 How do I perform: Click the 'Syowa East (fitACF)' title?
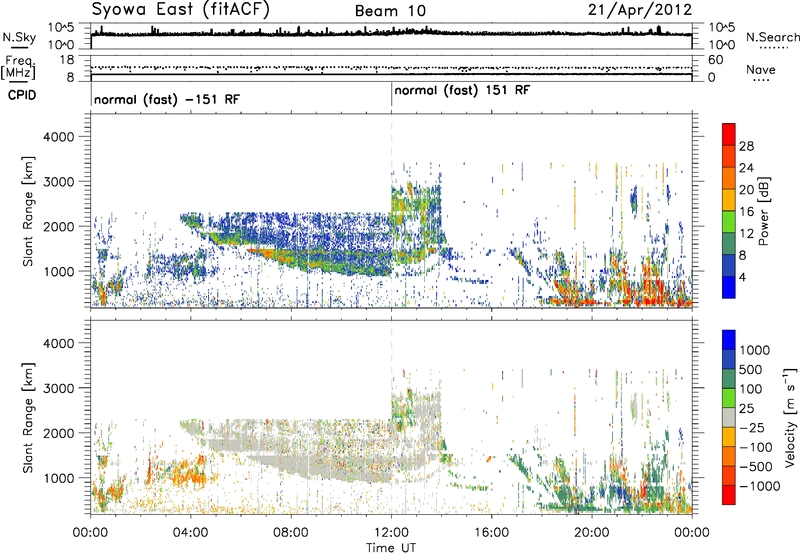[x=180, y=9]
